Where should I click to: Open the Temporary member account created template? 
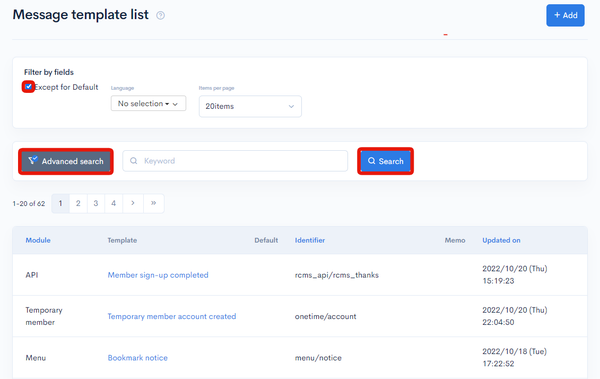pos(172,317)
